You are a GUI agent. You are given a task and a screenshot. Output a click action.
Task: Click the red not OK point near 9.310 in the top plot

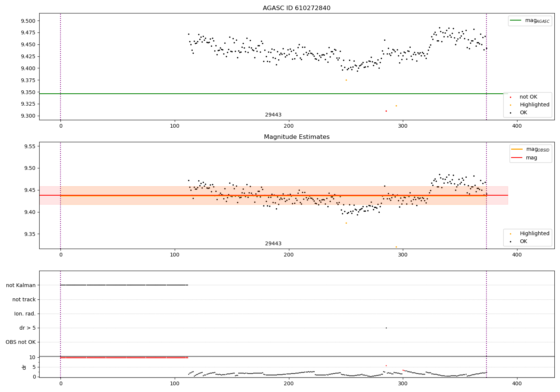point(386,111)
